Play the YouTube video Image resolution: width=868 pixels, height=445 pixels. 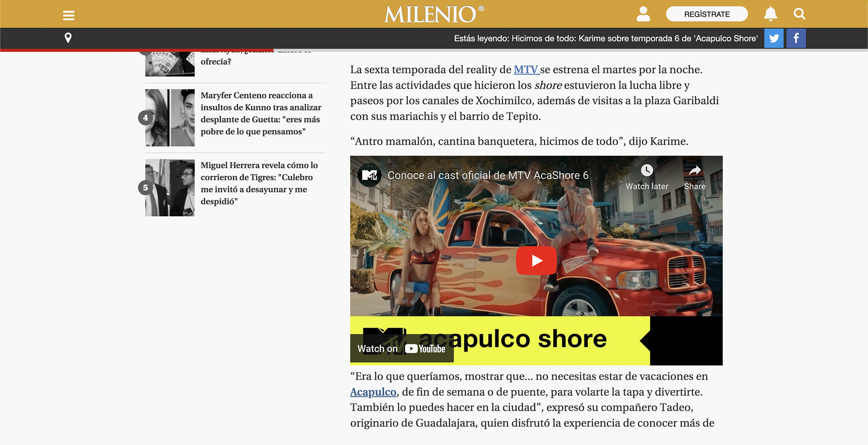(536, 261)
